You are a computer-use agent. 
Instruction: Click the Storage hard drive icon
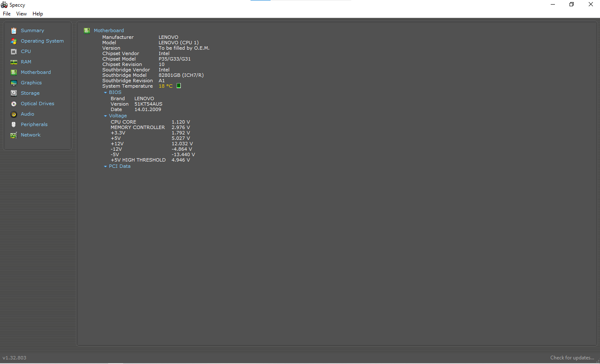pos(14,94)
